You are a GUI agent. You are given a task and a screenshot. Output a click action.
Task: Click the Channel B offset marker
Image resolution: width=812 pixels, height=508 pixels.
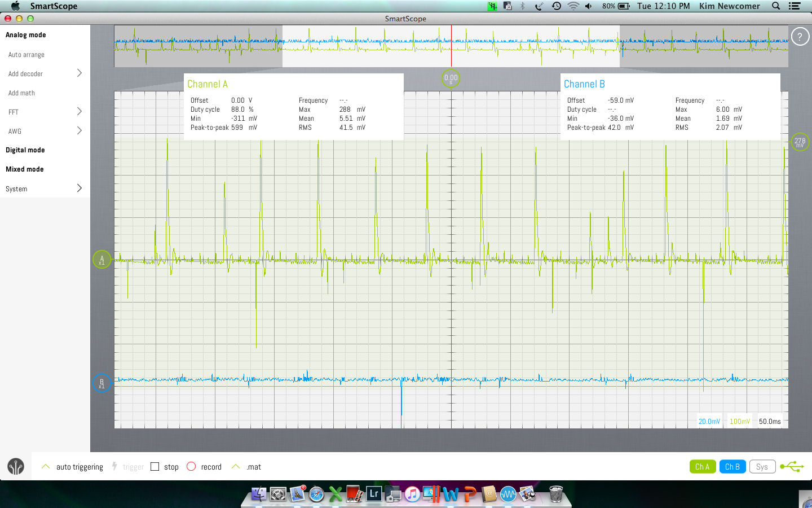point(101,383)
